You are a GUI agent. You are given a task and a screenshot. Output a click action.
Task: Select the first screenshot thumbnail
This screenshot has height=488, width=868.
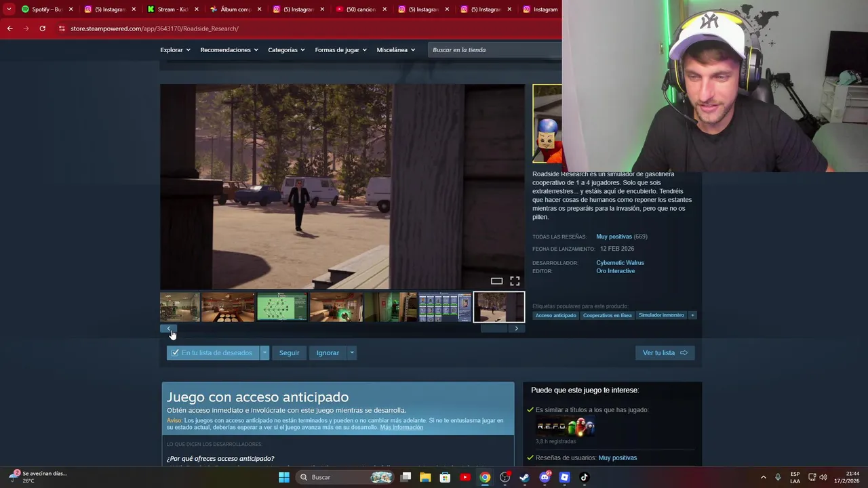[180, 307]
